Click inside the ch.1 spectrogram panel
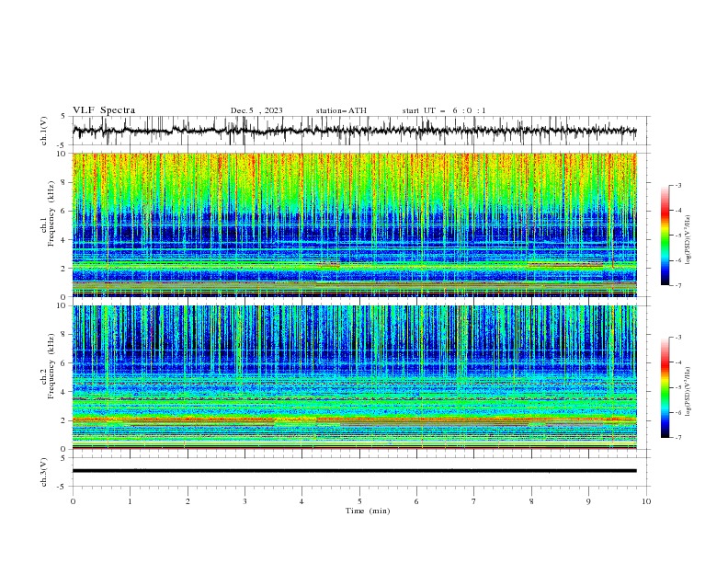Screen dimensions: 728x563 [354, 224]
